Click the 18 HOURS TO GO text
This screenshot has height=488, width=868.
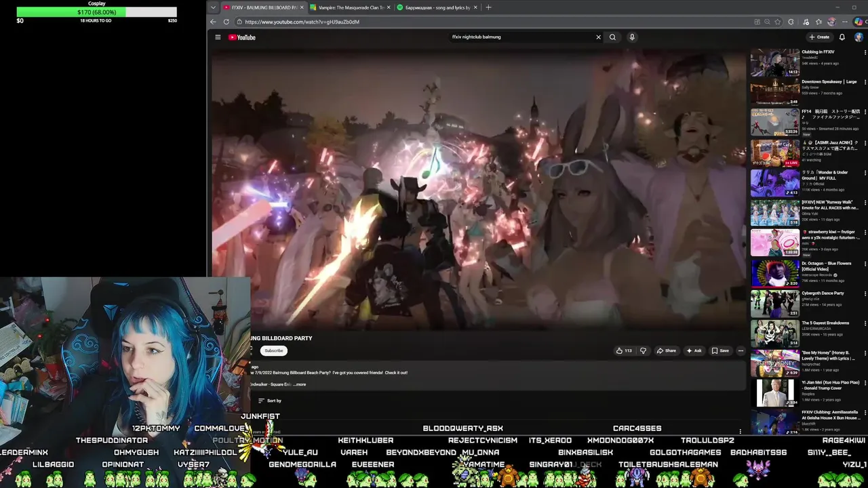pyautogui.click(x=96, y=21)
